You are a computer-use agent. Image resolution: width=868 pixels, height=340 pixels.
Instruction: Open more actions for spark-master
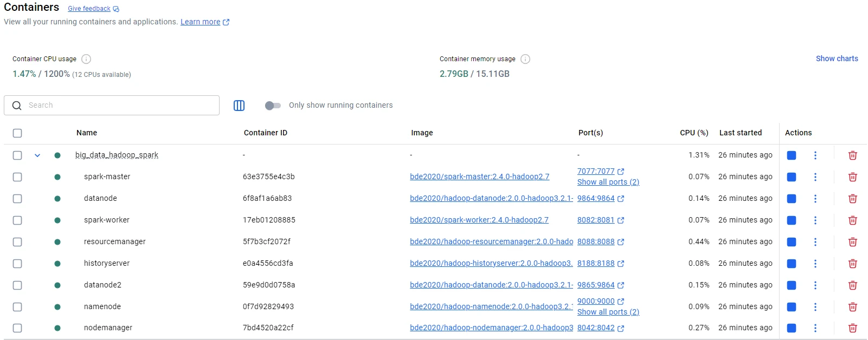815,177
